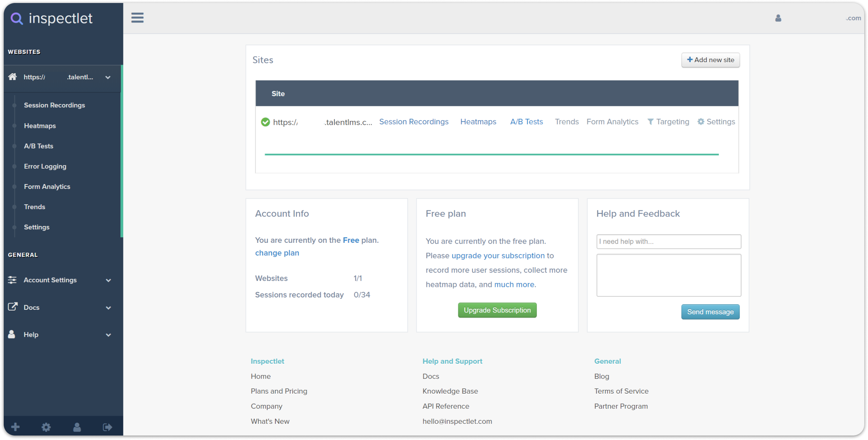Open footer Knowledge Base link
868x440 pixels.
tap(450, 391)
